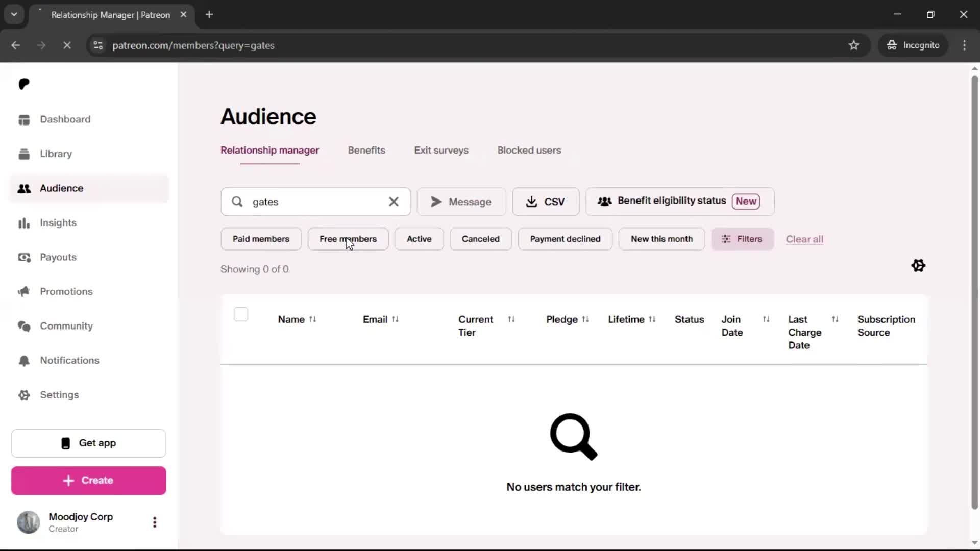Open Promotions in the sidebar
Image resolution: width=980 pixels, height=551 pixels.
(x=89, y=292)
